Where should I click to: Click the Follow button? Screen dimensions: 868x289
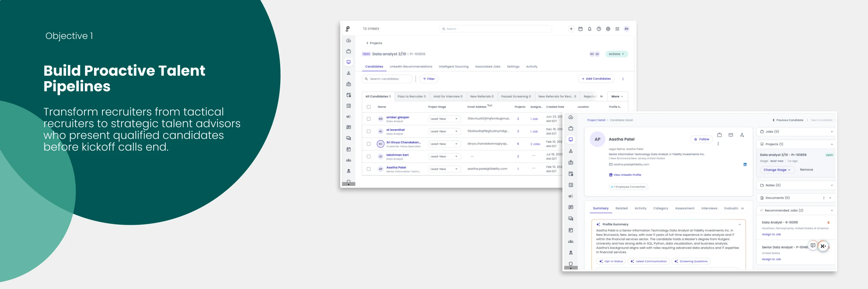[701, 139]
